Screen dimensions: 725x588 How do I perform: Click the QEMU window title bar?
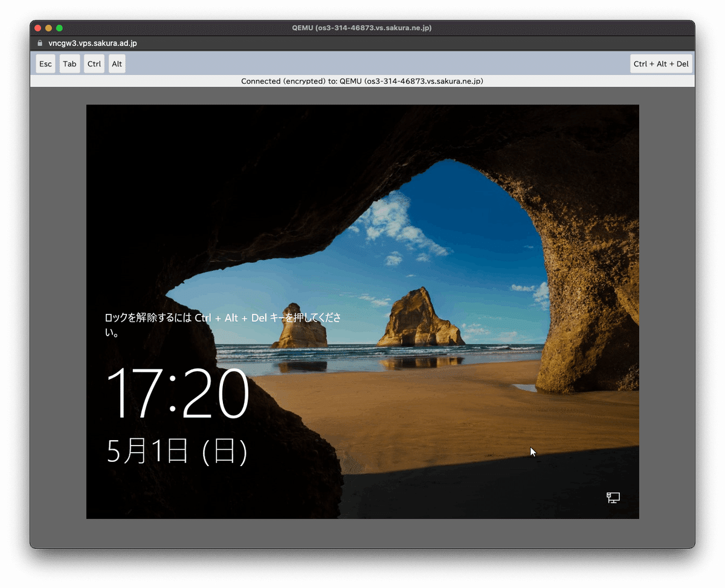click(362, 28)
